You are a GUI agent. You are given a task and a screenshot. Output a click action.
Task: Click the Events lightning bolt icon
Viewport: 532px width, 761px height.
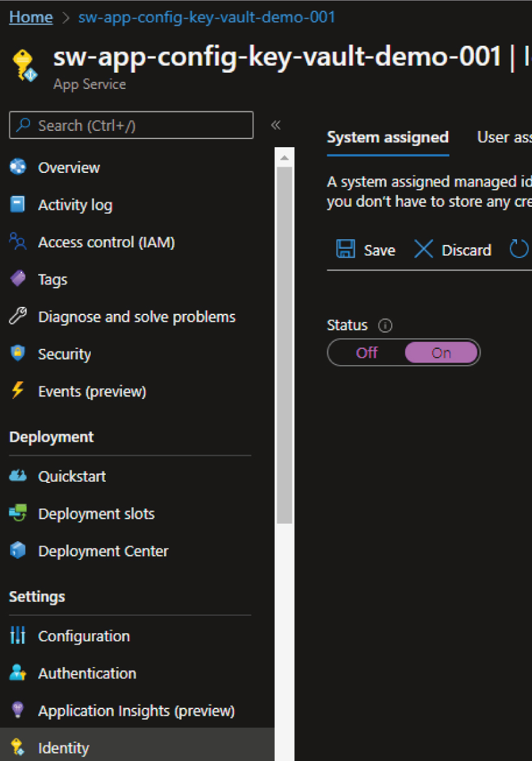pos(18,391)
